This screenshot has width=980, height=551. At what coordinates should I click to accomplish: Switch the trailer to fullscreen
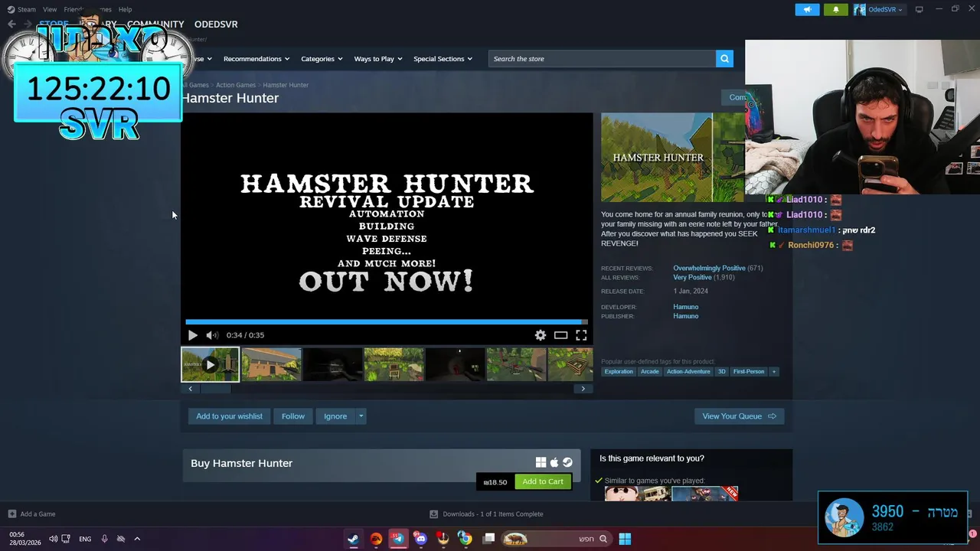click(x=582, y=335)
